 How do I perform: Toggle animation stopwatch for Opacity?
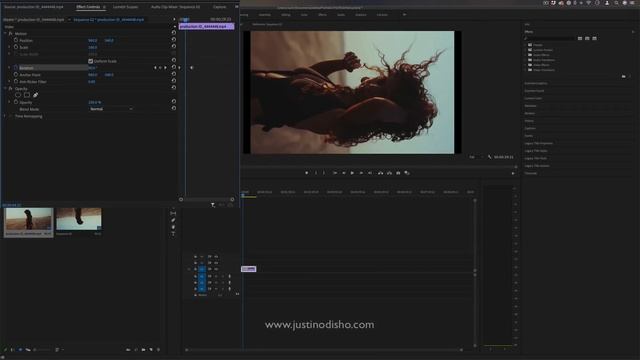coord(16,102)
